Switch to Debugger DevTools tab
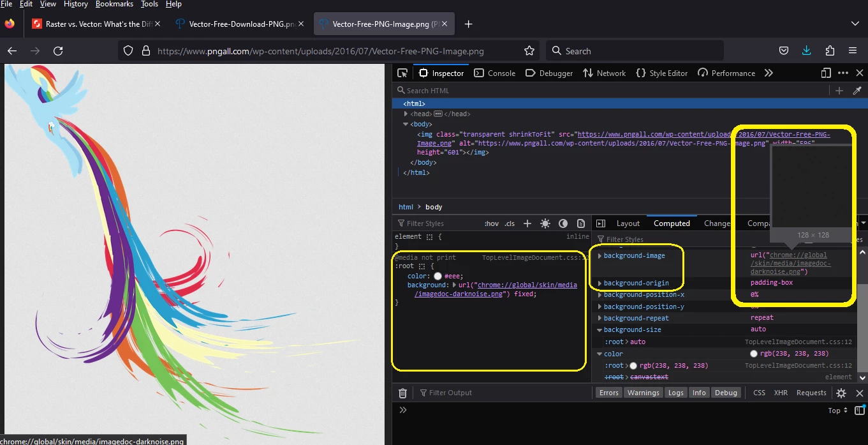 click(549, 73)
